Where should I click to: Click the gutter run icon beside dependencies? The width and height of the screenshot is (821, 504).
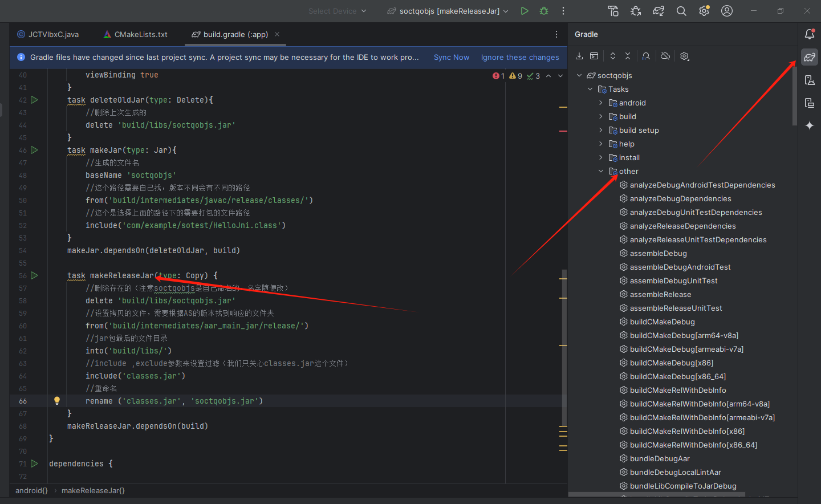tap(34, 464)
